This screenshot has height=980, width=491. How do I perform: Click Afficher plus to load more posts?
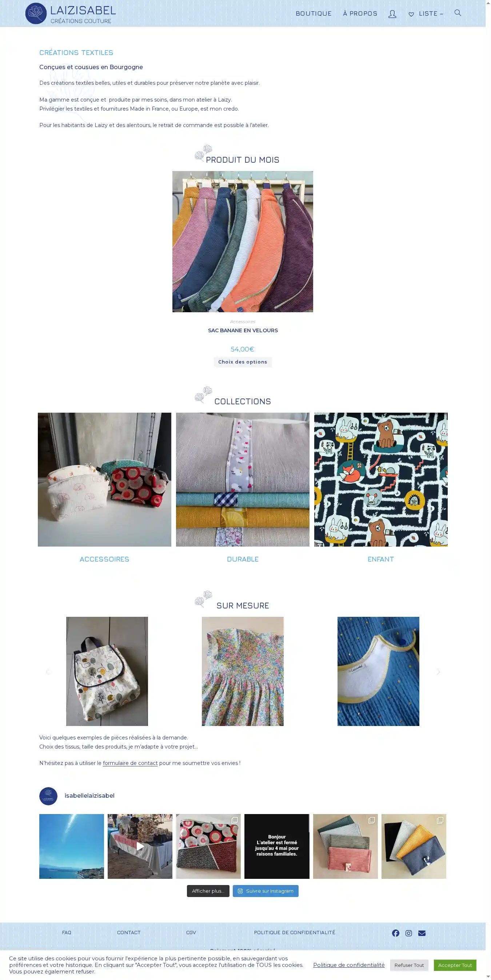click(208, 890)
